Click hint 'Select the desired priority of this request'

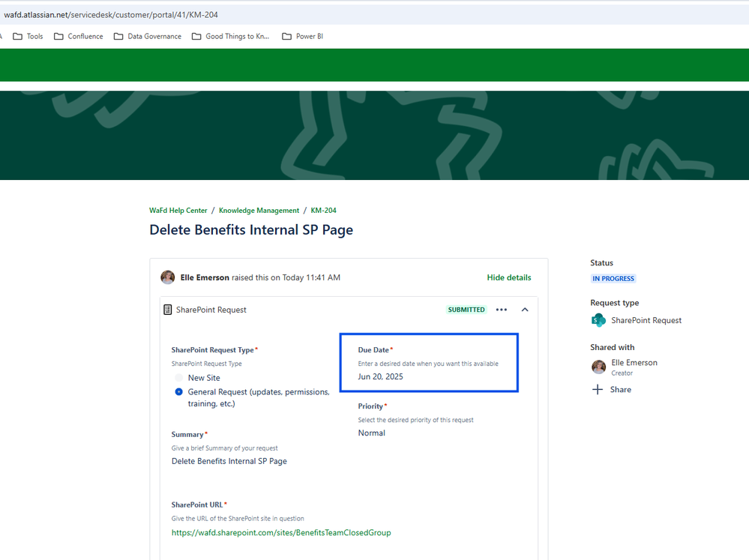click(415, 420)
